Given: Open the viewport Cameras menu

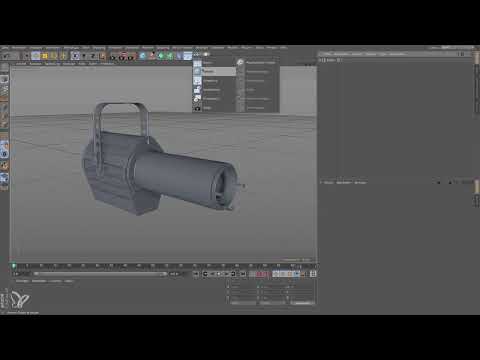Looking at the screenshot, I should click(x=36, y=63).
